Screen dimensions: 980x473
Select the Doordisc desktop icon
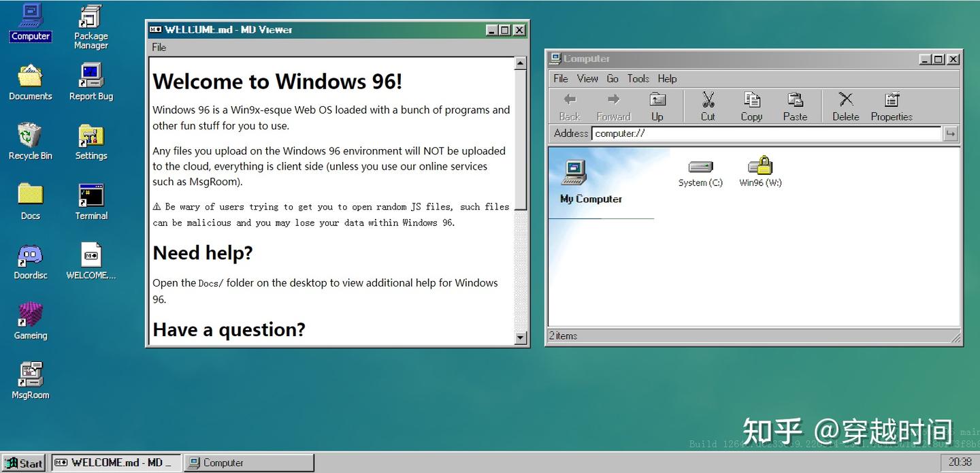coord(30,261)
